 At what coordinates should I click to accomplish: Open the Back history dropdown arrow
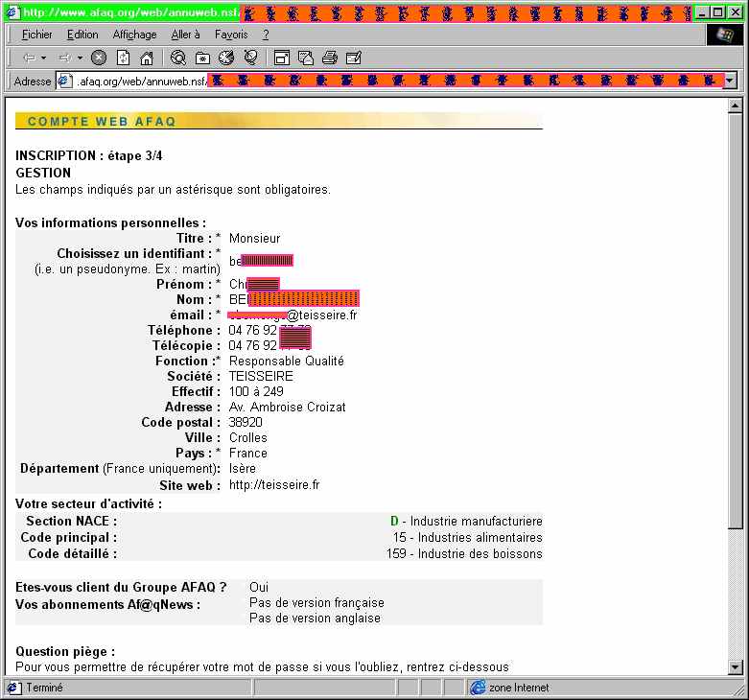pos(44,58)
